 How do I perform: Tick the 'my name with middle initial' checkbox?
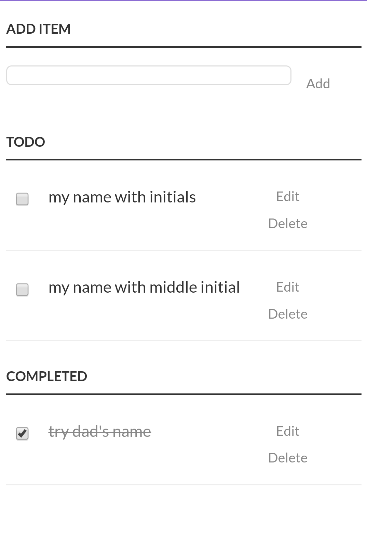[22, 290]
